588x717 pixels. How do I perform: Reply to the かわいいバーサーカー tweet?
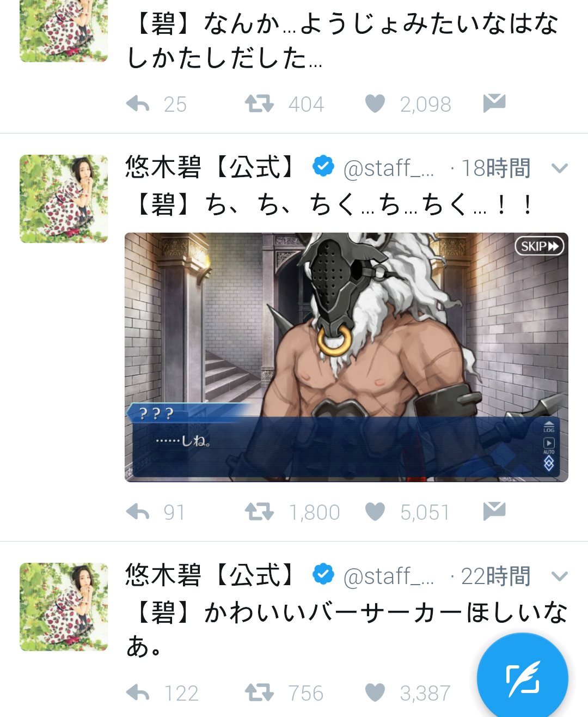point(138,692)
